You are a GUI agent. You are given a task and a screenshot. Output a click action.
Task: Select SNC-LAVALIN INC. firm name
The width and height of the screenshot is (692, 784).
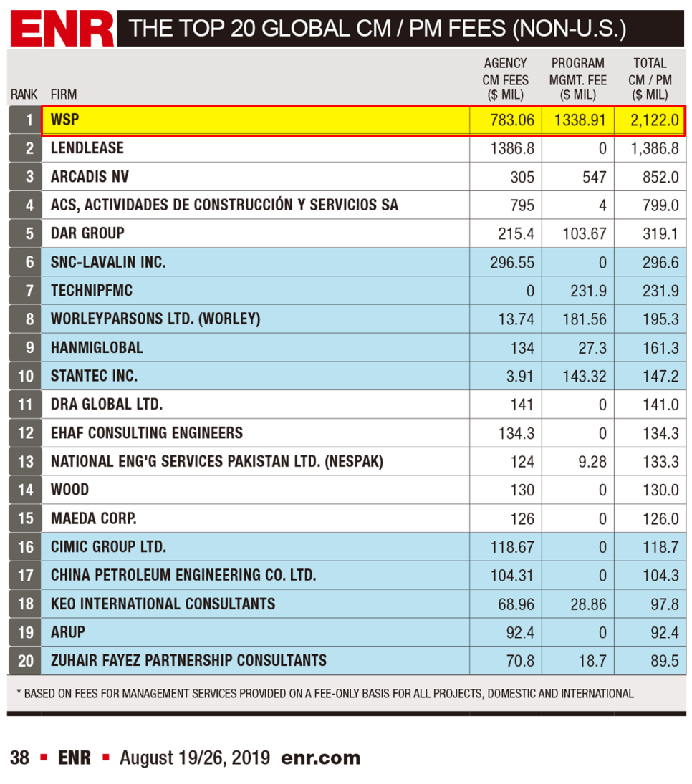(x=108, y=262)
